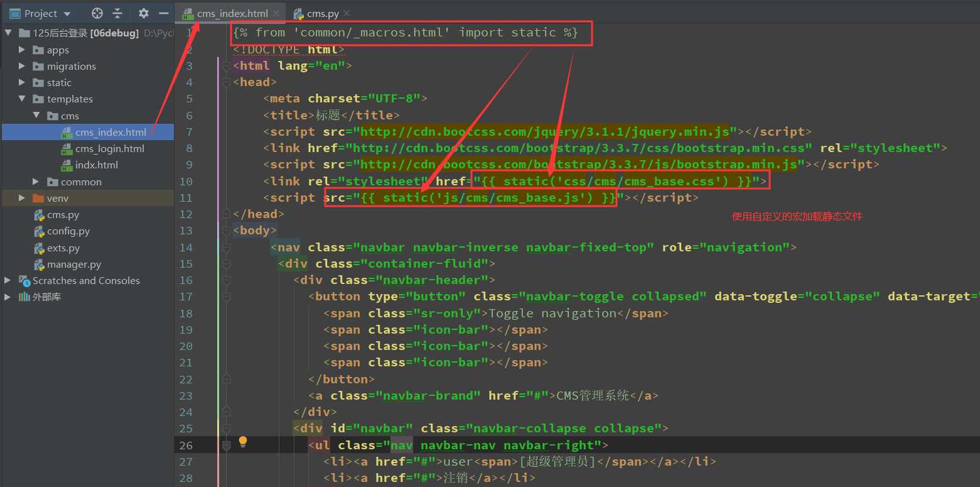980x487 pixels.
Task: Open exts.py from project tree
Action: (x=63, y=248)
